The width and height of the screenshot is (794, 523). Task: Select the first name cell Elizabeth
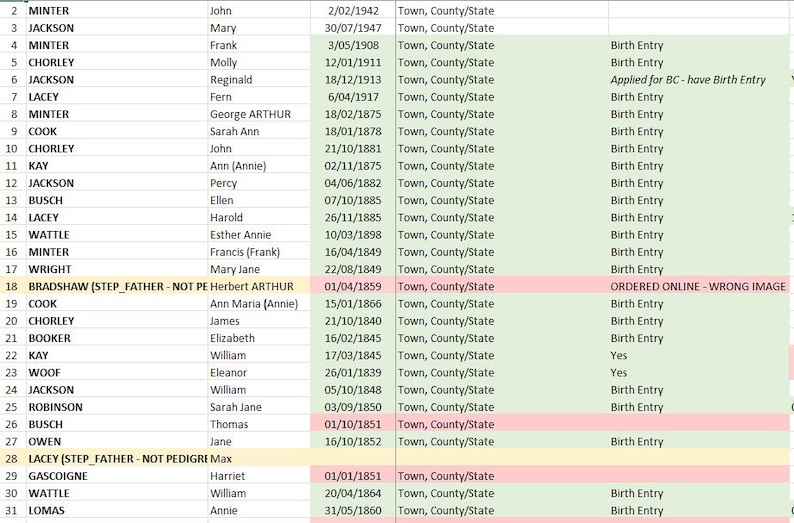tap(259, 338)
